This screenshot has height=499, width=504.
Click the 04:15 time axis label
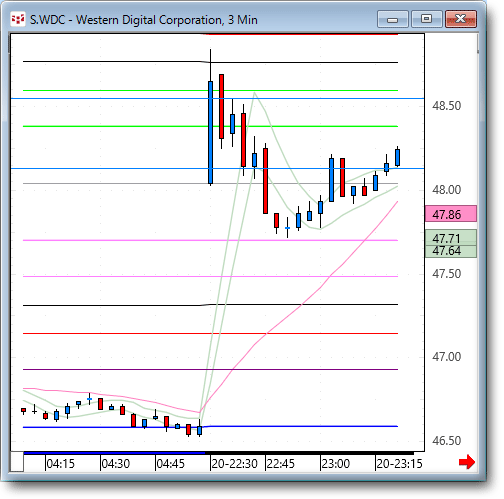coord(60,464)
